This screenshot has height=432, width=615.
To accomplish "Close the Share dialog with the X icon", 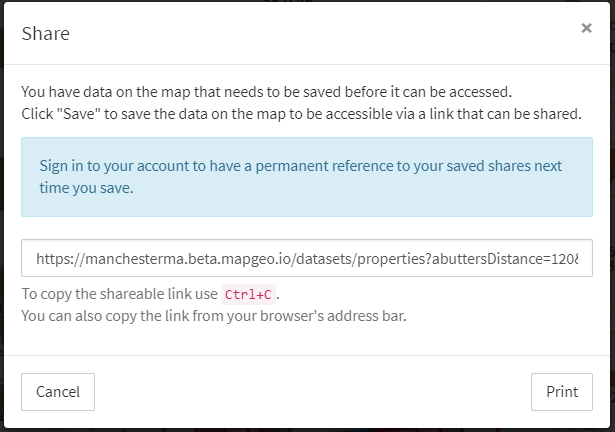I will click(586, 28).
